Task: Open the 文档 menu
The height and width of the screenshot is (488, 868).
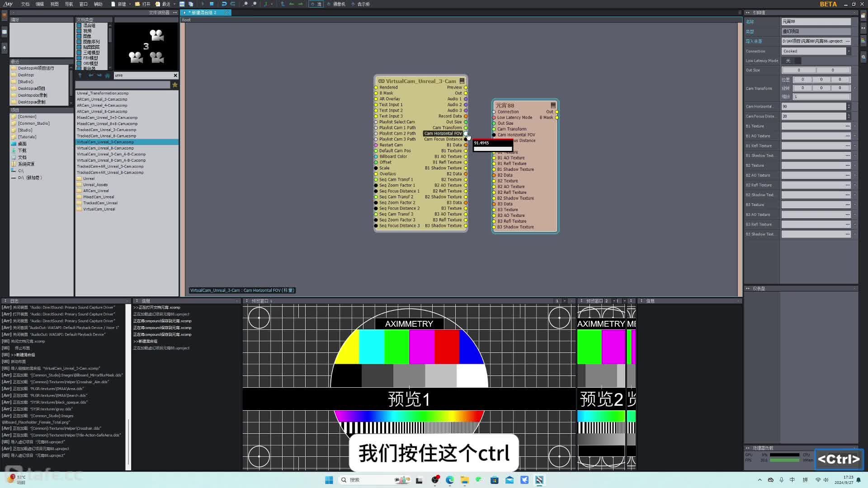Action: pyautogui.click(x=25, y=4)
